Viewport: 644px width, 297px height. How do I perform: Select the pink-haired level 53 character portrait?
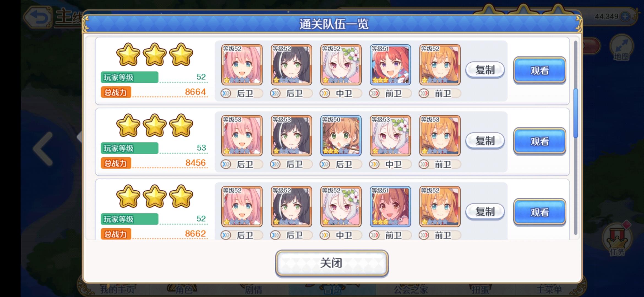point(242,136)
